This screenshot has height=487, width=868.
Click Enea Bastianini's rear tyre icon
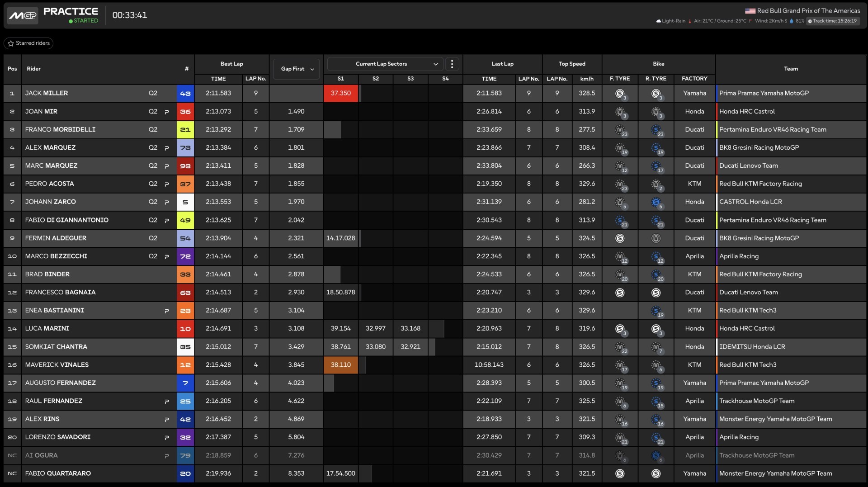(656, 311)
